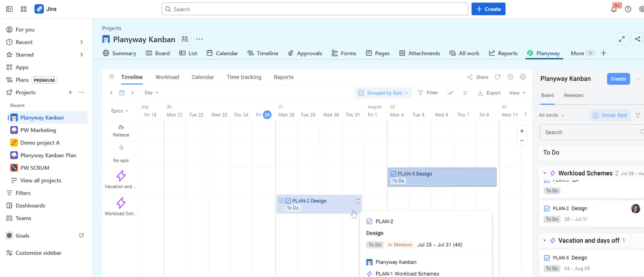Open Projects more options in sidebar
This screenshot has width=644, height=277.
coord(81,92)
